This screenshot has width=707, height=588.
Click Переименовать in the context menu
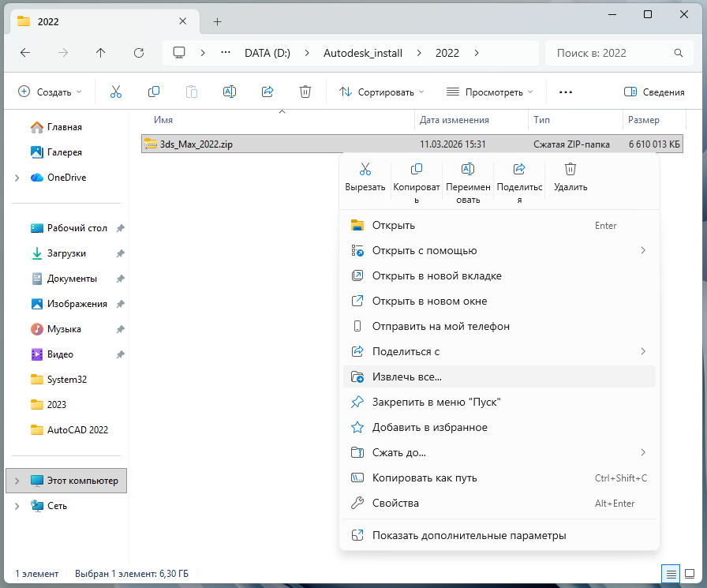click(x=468, y=183)
